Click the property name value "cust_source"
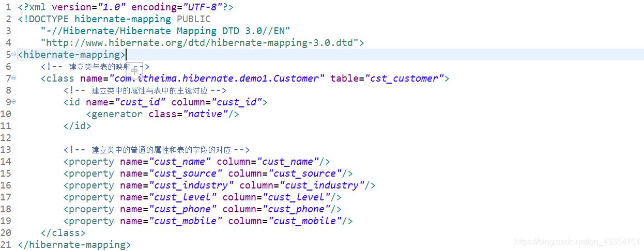 (x=186, y=174)
